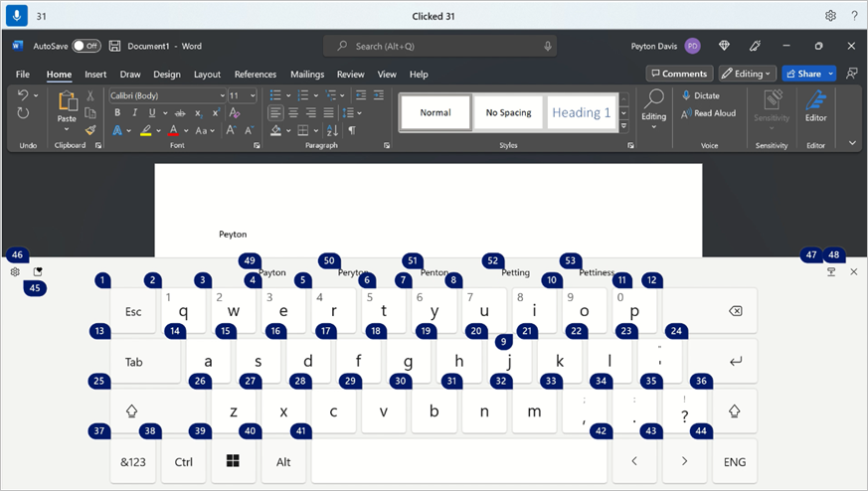The height and width of the screenshot is (491, 868).
Task: Choose the 'Petting' text suggestion
Action: click(515, 272)
